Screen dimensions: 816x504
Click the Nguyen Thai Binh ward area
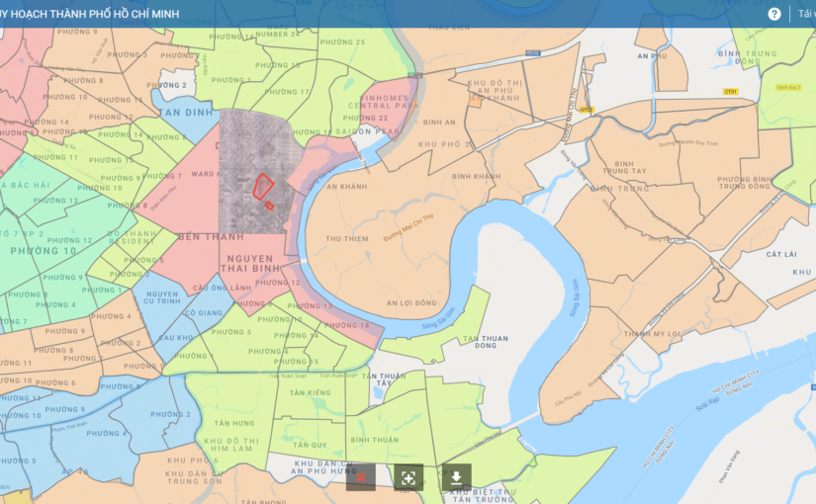246,262
